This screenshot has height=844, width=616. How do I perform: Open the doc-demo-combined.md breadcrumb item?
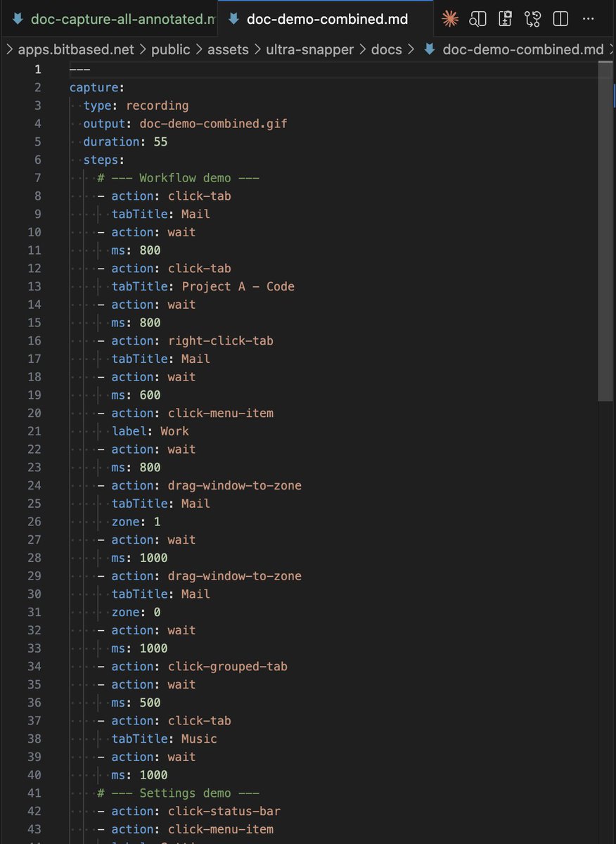tap(522, 49)
